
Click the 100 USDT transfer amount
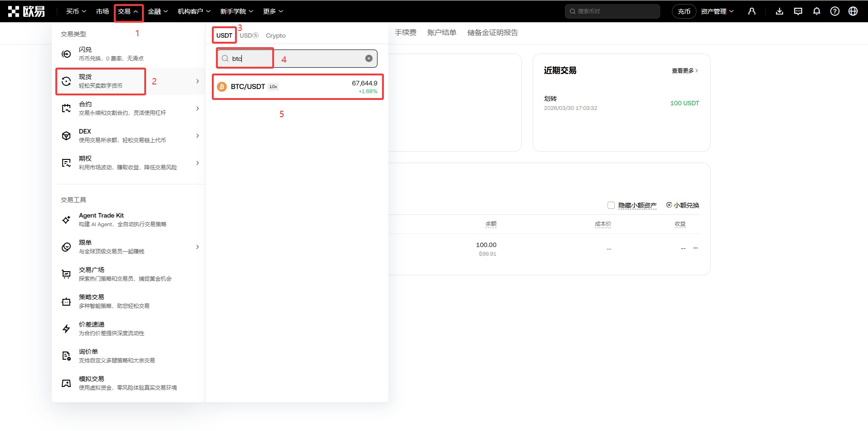685,103
